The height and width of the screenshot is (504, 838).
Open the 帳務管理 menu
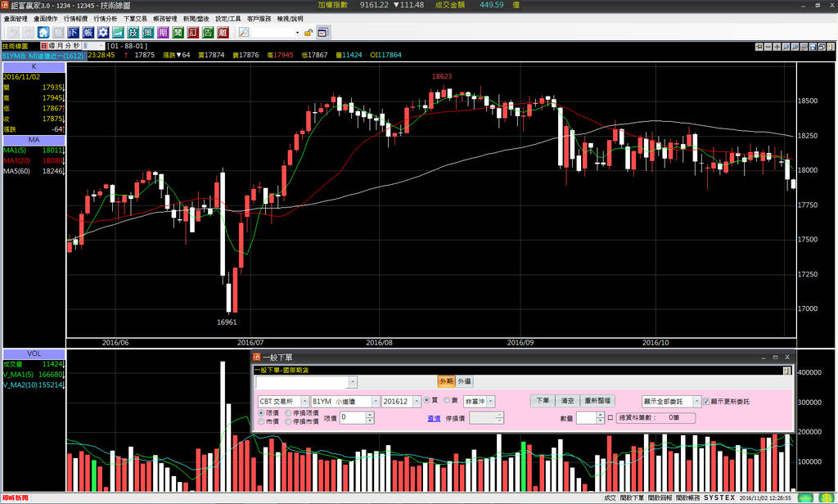pyautogui.click(x=165, y=19)
